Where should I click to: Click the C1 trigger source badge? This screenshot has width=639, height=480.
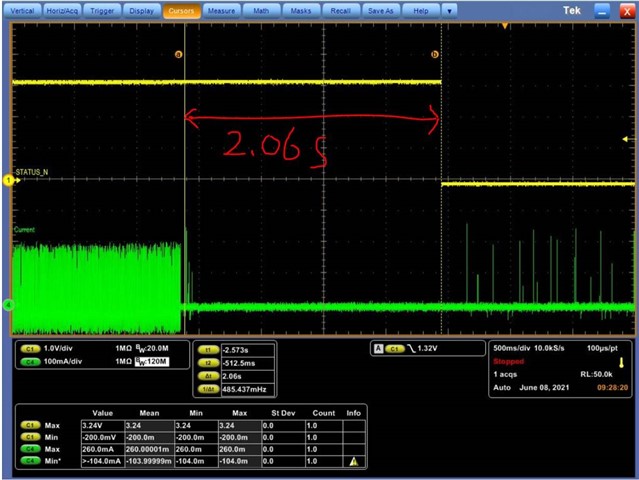[x=394, y=349]
